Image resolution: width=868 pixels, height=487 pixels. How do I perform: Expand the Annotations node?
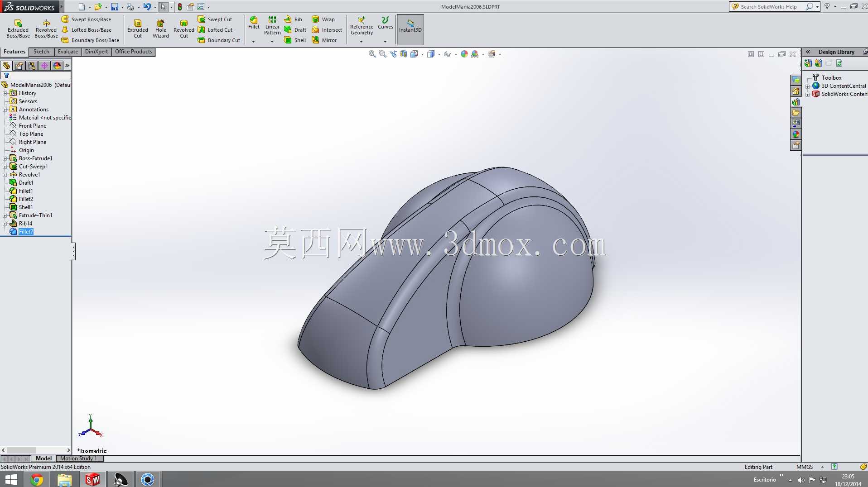[x=5, y=110]
